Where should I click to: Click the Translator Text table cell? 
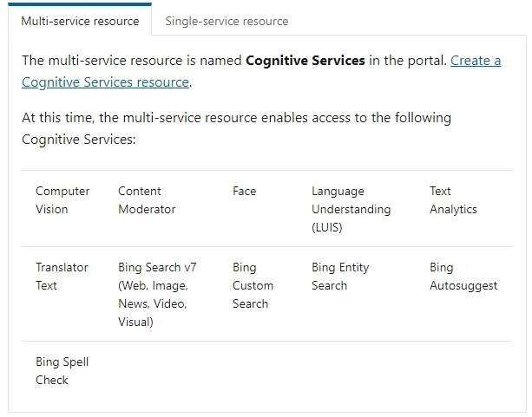(62, 277)
